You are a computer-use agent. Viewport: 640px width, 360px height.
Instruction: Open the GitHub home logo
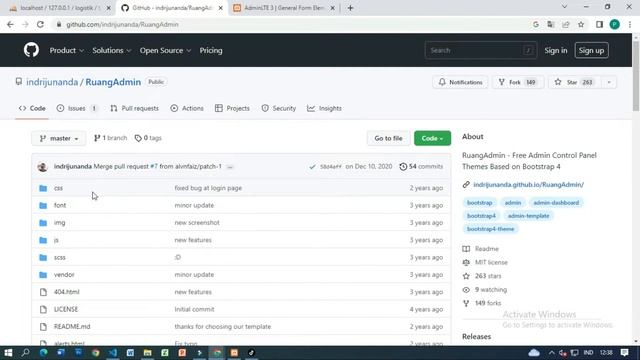pyautogui.click(x=31, y=50)
